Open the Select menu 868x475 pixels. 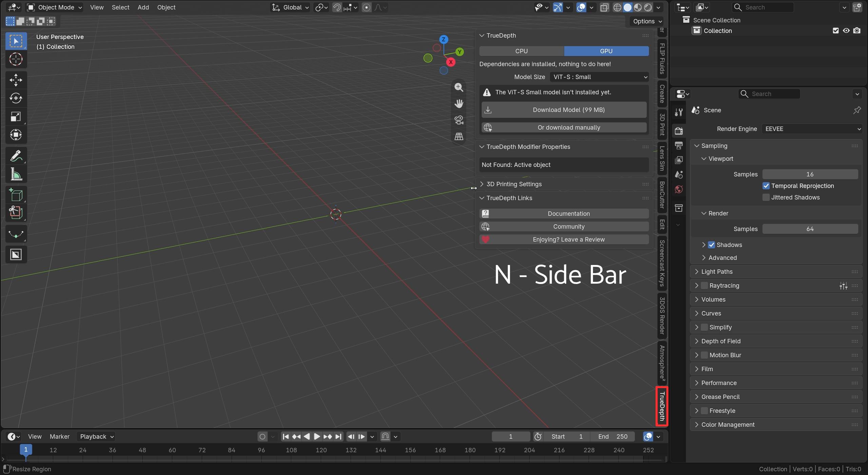click(120, 7)
